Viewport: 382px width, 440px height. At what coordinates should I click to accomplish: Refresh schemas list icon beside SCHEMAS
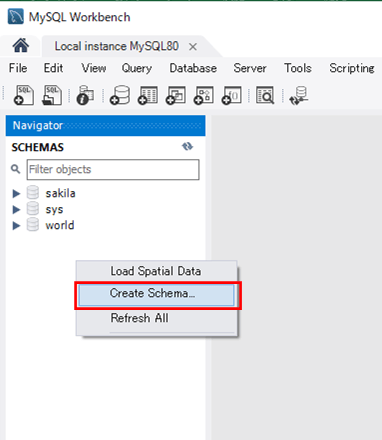click(187, 147)
